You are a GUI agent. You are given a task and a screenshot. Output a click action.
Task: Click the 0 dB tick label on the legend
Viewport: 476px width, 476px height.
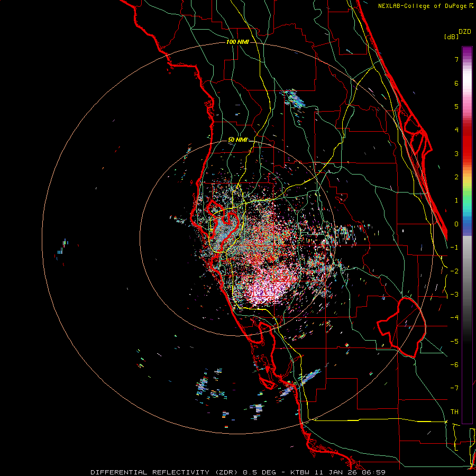coord(456,224)
